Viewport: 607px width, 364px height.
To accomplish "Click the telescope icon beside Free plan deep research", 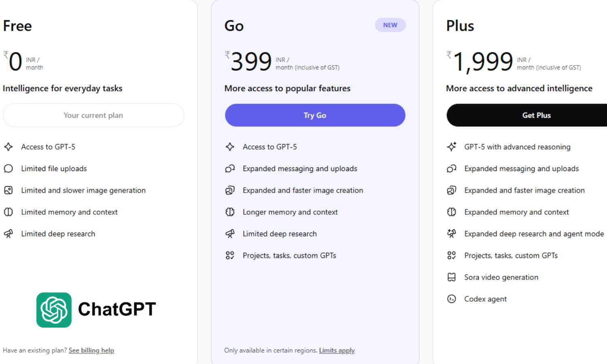I will click(x=8, y=234).
